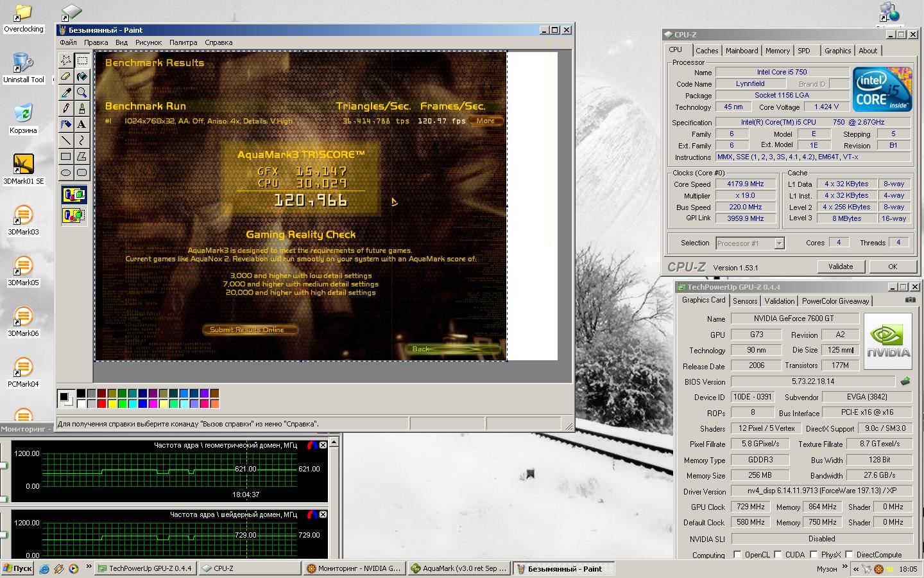Viewport: 924px width, 578px height.
Task: Click the Пуск start button
Action: 17,568
